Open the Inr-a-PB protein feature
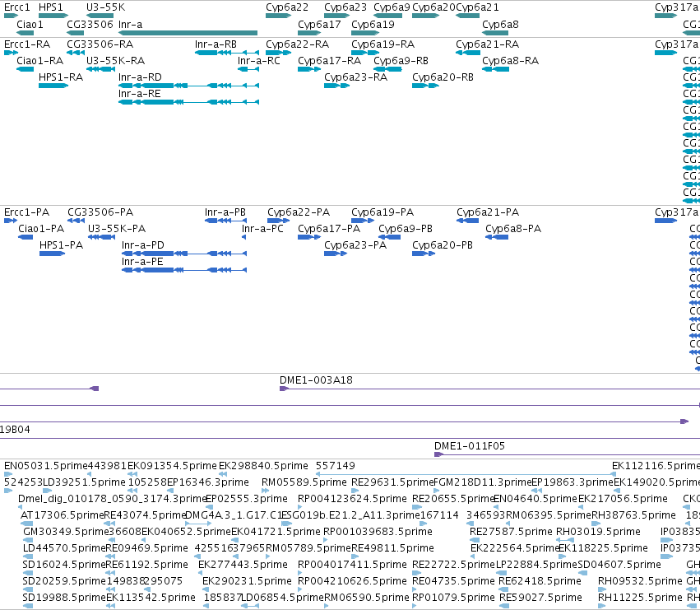 coord(225,221)
